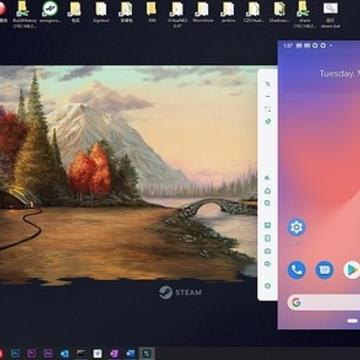Select the X86 folder on desktop
360x360 pixels.
152,12
